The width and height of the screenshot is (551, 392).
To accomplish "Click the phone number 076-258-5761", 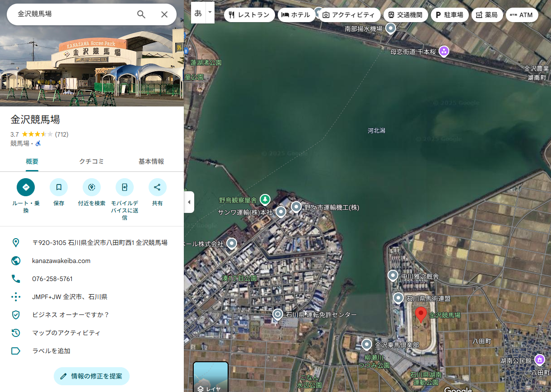I will point(52,279).
